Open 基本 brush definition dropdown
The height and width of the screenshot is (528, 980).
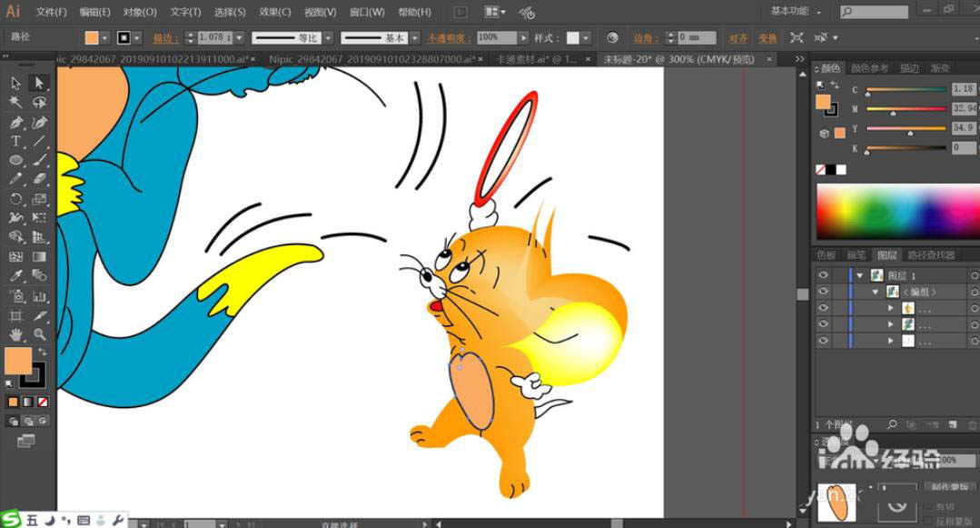click(415, 38)
